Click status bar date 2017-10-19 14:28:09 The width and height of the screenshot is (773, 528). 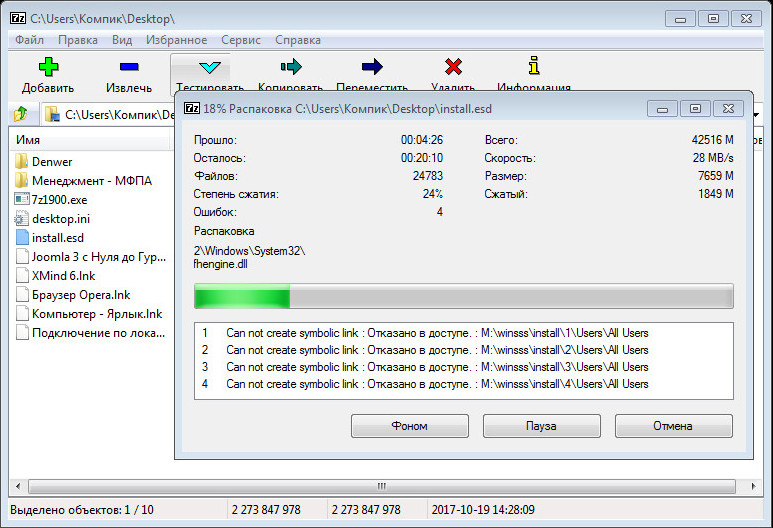[483, 510]
